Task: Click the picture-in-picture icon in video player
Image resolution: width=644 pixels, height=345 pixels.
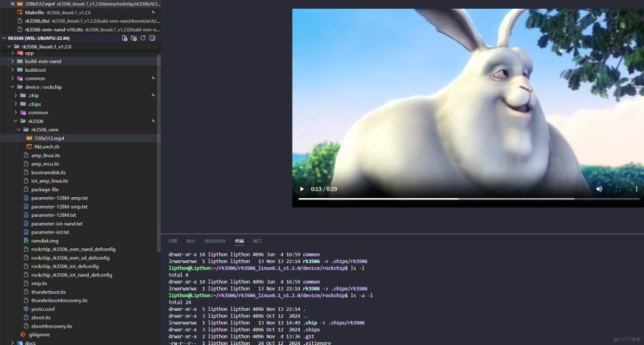Action: pos(618,189)
